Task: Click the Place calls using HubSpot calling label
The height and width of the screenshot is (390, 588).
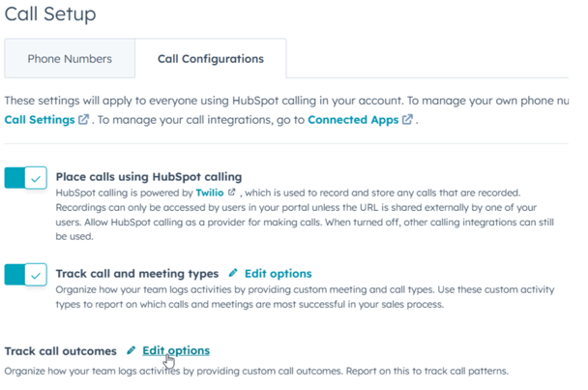Action: [x=149, y=177]
